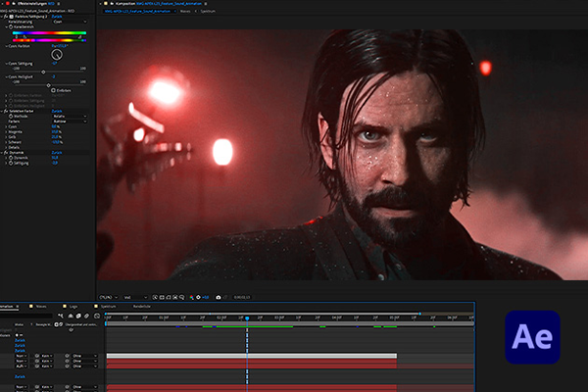Toggle the fx switch for Selektive Farbe
The width and height of the screenshot is (588, 392).
(6, 111)
